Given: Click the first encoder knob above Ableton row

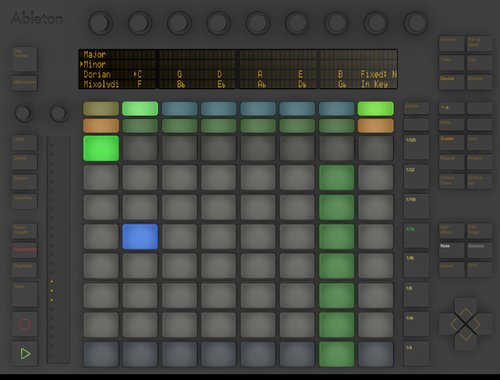Looking at the screenshot, I should (x=100, y=23).
